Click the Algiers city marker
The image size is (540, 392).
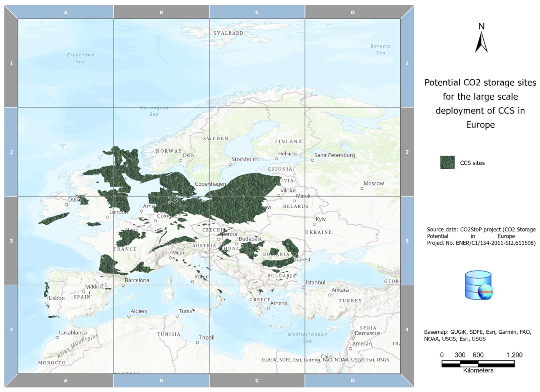point(129,316)
